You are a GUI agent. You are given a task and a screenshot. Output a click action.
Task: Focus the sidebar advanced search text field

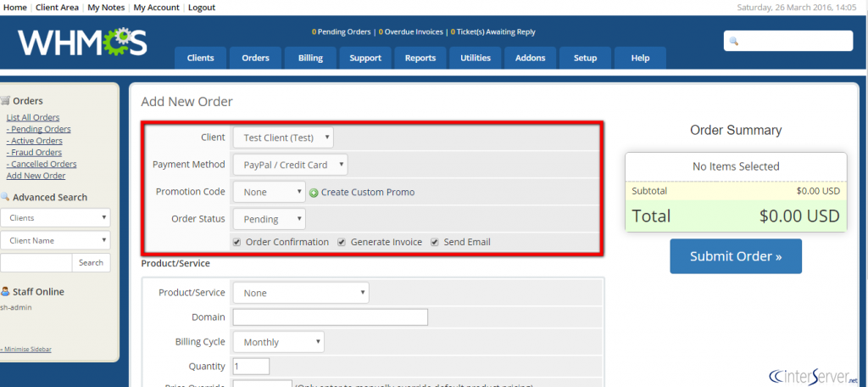[x=36, y=263]
